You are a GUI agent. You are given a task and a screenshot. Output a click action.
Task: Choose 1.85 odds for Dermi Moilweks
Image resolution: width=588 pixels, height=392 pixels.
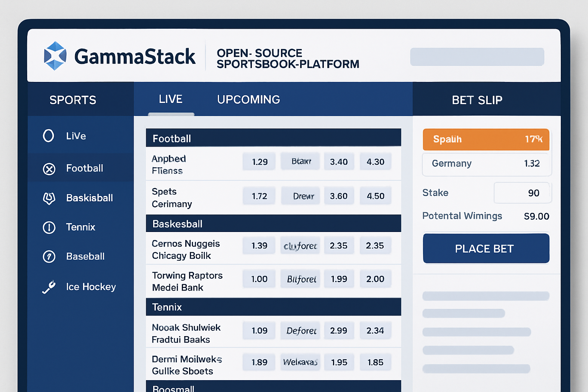tap(375, 362)
